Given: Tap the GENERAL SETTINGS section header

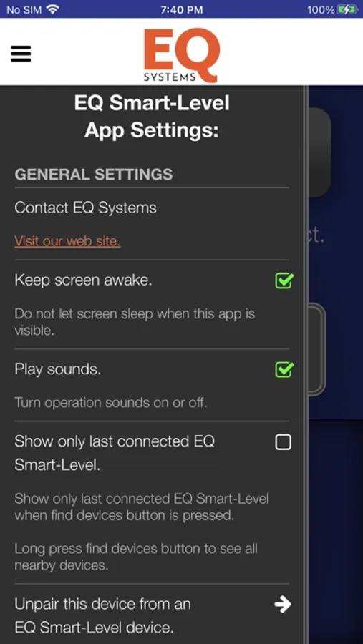Looking at the screenshot, I should [94, 175].
